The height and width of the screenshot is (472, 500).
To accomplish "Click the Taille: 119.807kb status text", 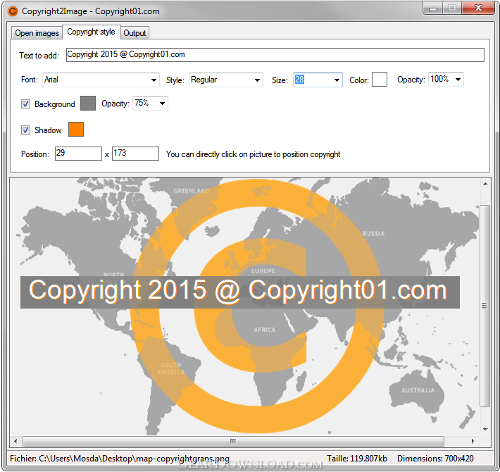I will click(357, 459).
